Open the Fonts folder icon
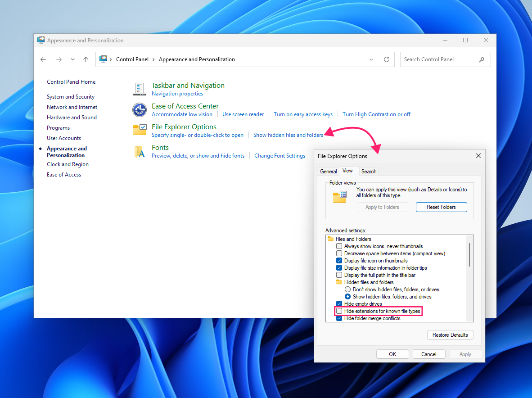 (x=140, y=151)
